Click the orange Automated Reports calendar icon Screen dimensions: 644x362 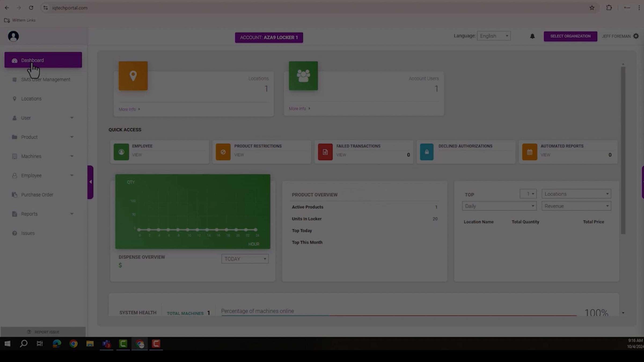click(529, 152)
